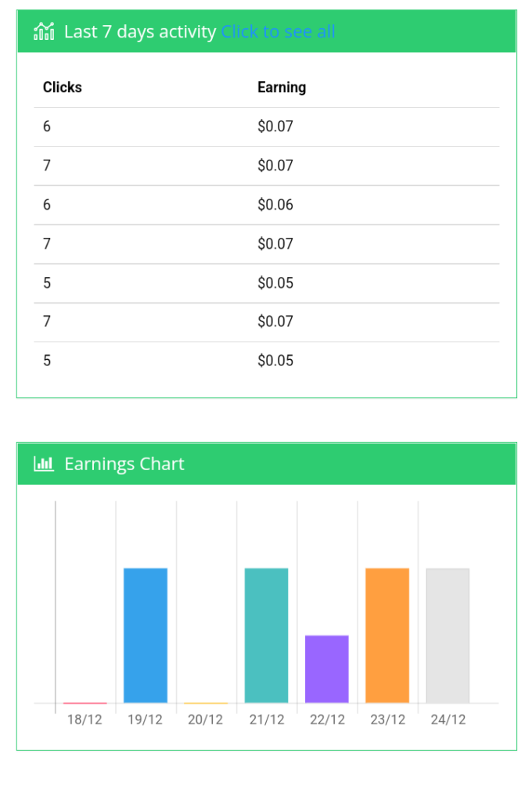Click the Clicks column header
Image resolution: width=532 pixels, height=801 pixels.
point(63,88)
